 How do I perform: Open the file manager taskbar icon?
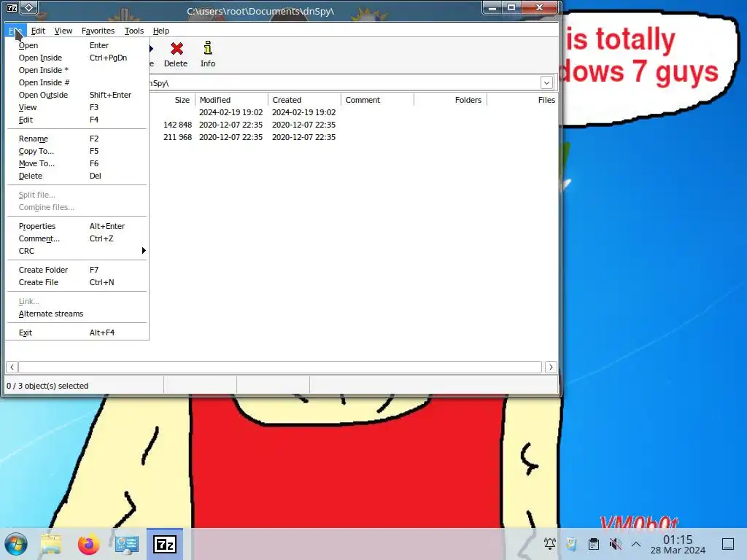tap(51, 544)
